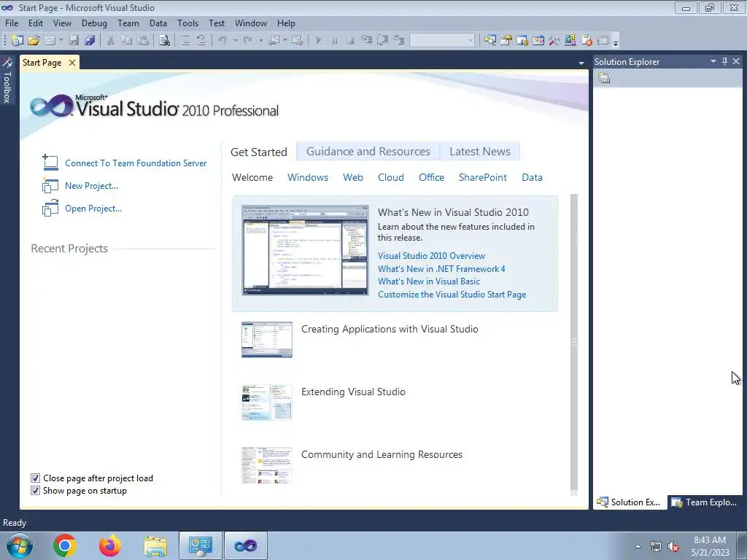Click the Properties Window toolbar icon
This screenshot has height=560, width=747.
coord(506,41)
